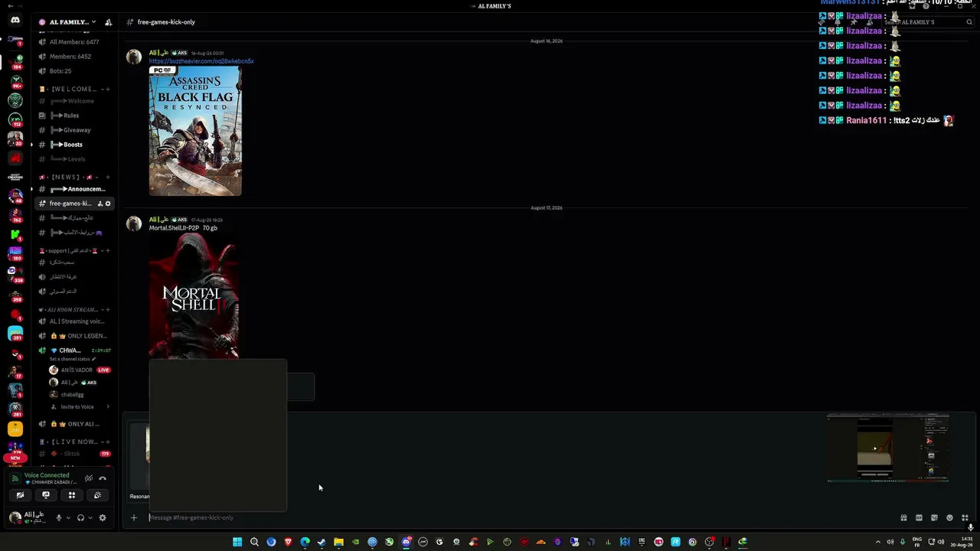
Task: Open user settings gear
Action: point(103,518)
